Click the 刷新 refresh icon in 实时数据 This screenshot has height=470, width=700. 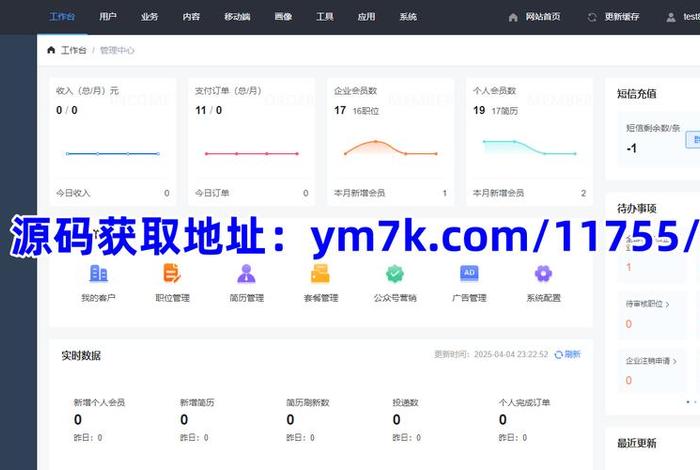(x=558, y=354)
